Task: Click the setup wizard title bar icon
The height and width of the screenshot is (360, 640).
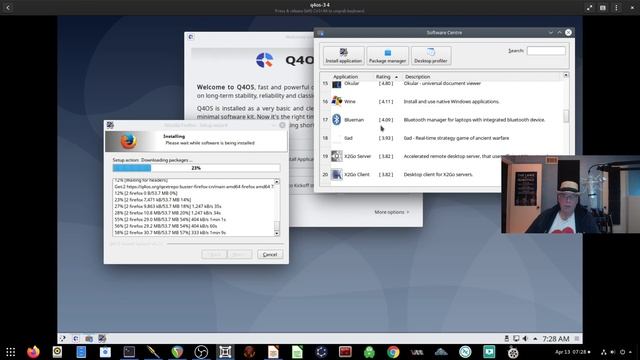Action: 110,125
